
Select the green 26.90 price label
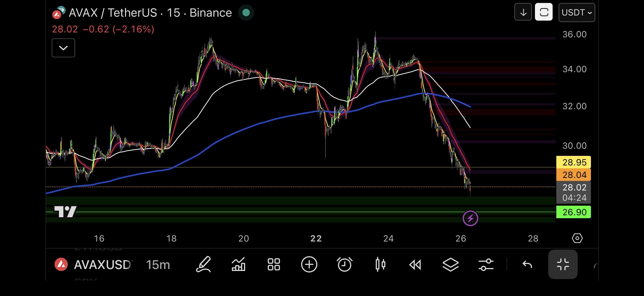(x=573, y=212)
